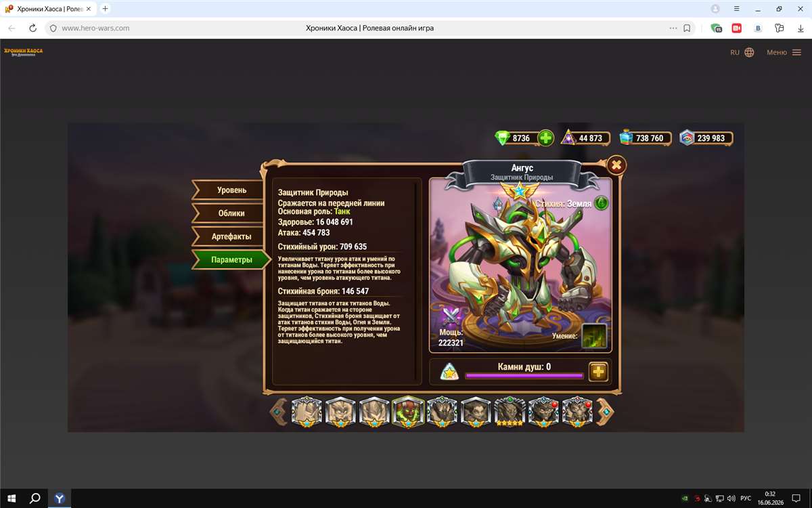Open a new browser tab
Viewport: 812px width, 508px height.
(x=105, y=9)
